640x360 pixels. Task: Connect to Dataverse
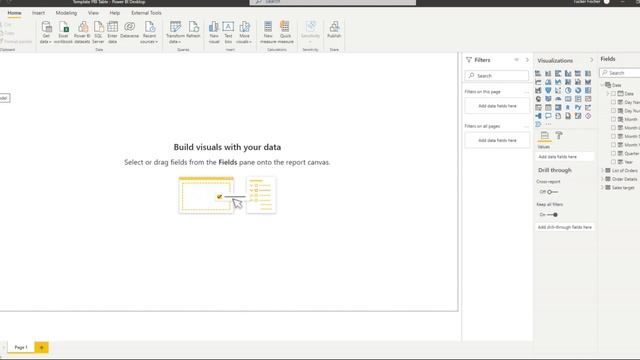click(x=129, y=30)
